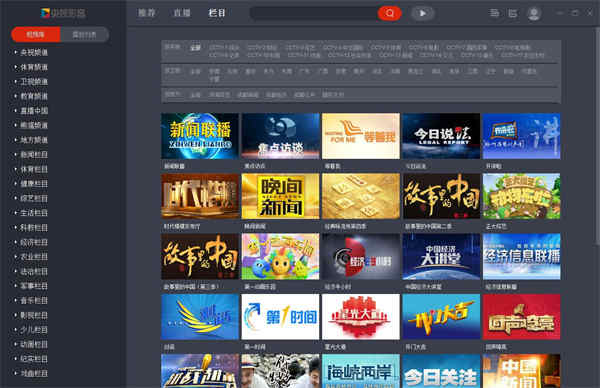Image resolution: width=600 pixels, height=388 pixels.
Task: Expand the 卫视频道 category arrow
Action: (x=15, y=81)
